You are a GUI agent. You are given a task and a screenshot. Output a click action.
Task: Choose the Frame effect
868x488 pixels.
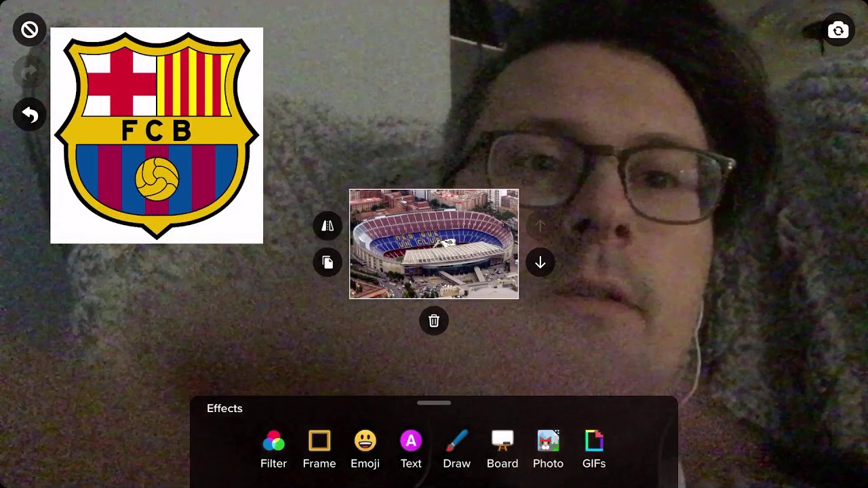point(319,449)
